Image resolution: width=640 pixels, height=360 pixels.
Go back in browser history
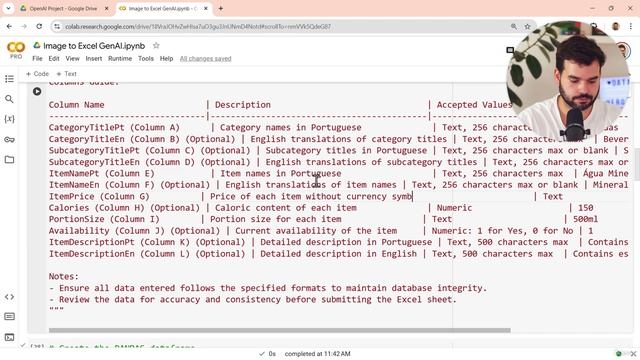pos(9,27)
